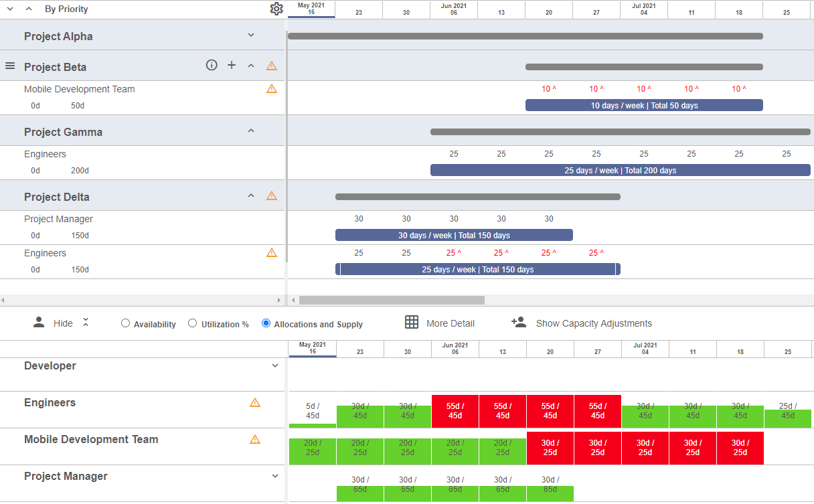
Task: Collapse Project Beta using its chevron
Action: pyautogui.click(x=251, y=66)
